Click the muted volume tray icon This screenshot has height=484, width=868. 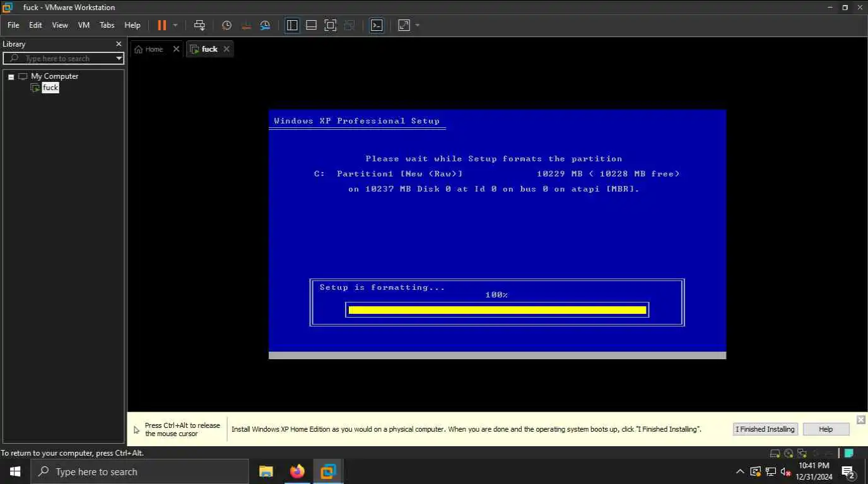tap(786, 471)
